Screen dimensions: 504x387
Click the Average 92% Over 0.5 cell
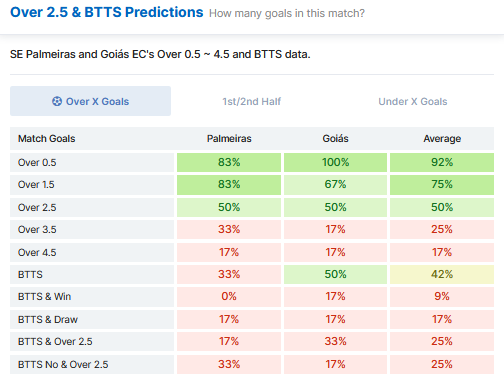point(442,163)
